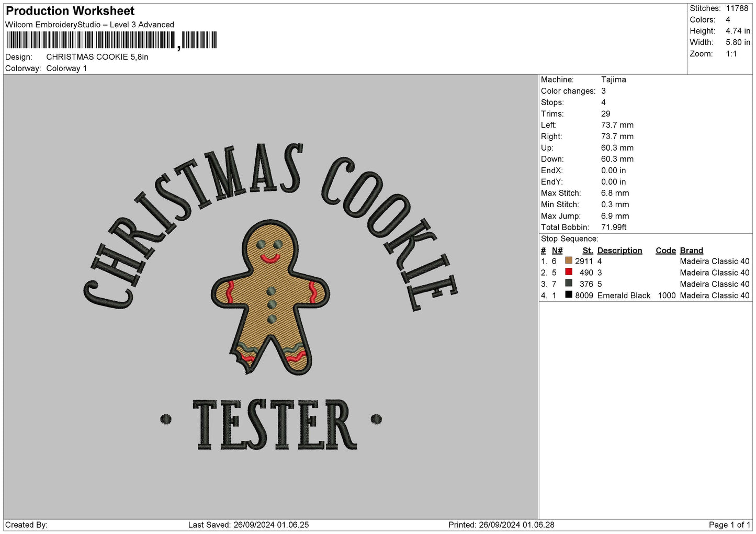The height and width of the screenshot is (534, 756).
Task: Click the 'Colorway 1' value
Action: click(66, 69)
